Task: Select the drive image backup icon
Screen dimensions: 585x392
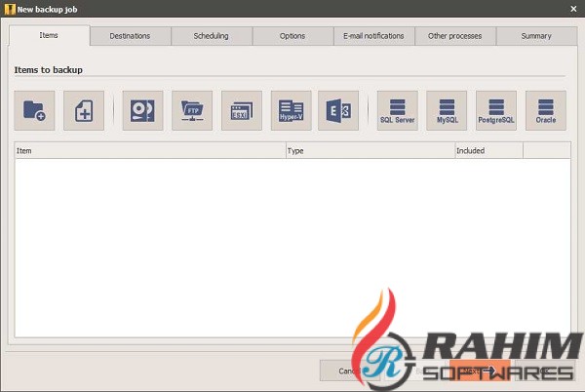Action: pyautogui.click(x=142, y=110)
